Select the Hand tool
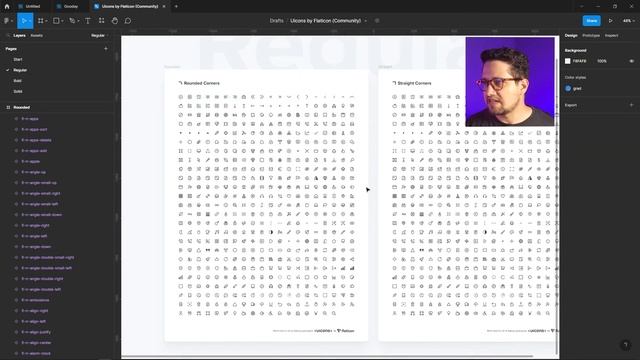Screen dimensions: 640x360 tap(115, 21)
